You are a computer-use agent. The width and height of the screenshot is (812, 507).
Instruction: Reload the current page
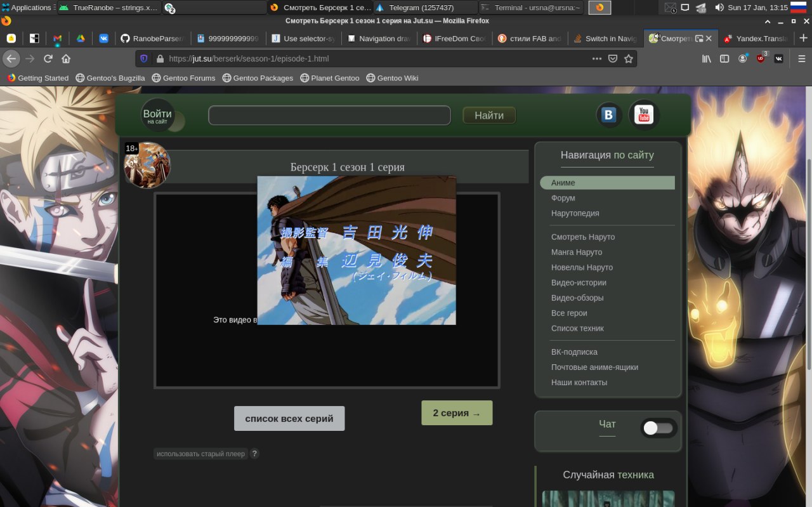(48, 58)
